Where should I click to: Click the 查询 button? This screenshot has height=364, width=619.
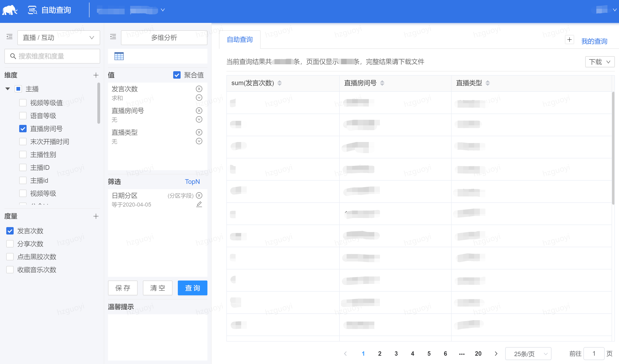point(192,288)
